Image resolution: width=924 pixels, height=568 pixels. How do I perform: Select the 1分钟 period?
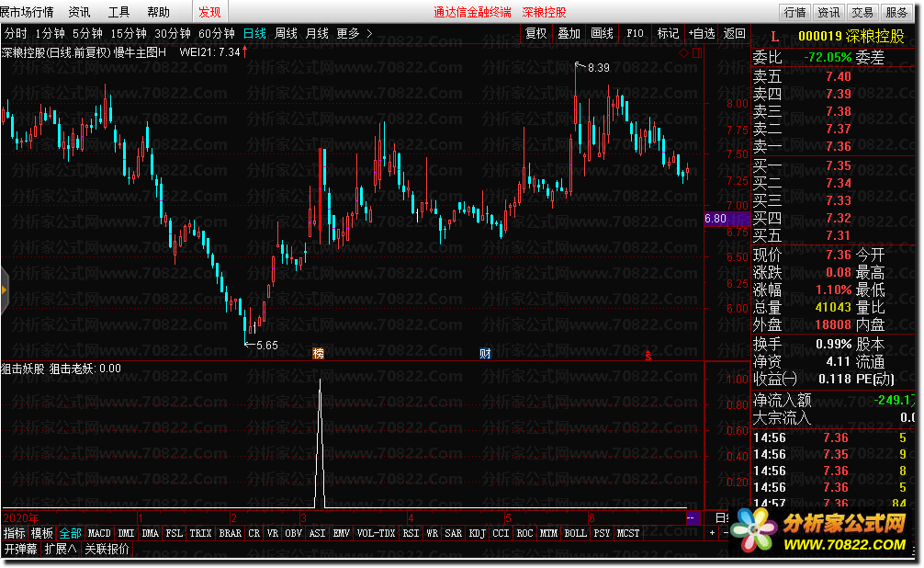pos(51,34)
